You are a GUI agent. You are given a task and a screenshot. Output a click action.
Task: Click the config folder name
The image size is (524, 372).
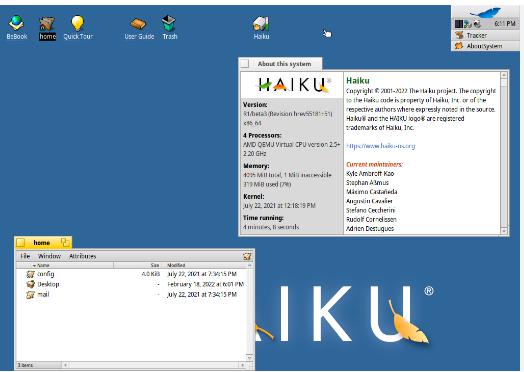(x=45, y=274)
